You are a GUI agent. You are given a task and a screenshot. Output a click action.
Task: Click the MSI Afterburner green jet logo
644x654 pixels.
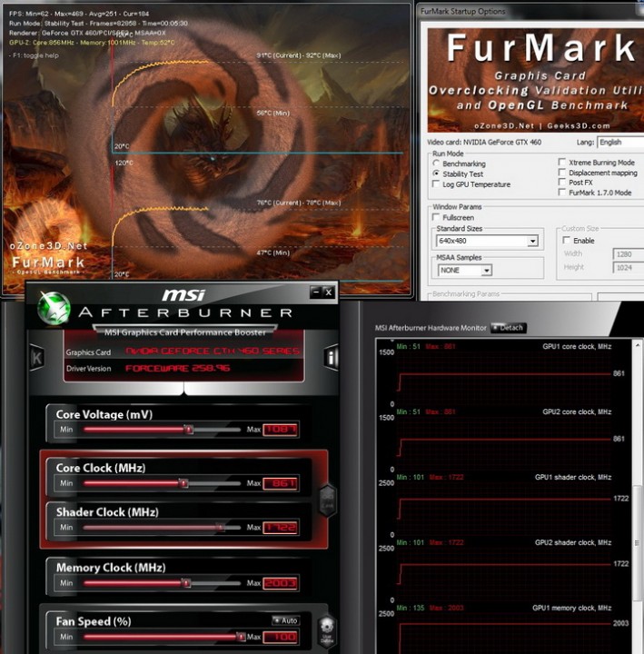(54, 307)
